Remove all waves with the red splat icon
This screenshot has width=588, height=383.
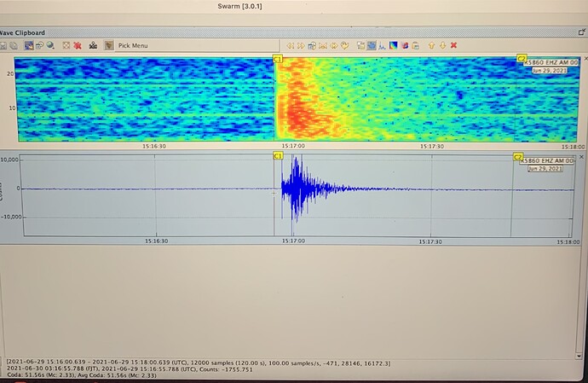tap(78, 46)
